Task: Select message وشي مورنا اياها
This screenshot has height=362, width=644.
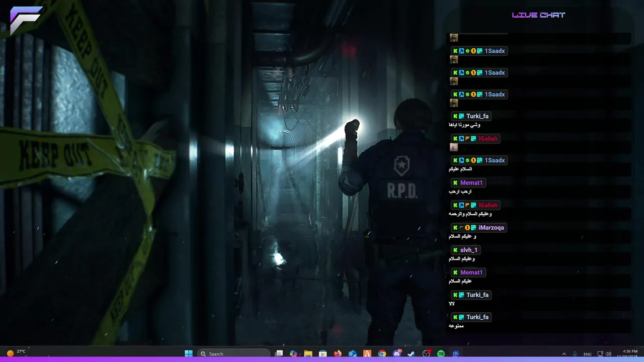Action: [x=464, y=125]
